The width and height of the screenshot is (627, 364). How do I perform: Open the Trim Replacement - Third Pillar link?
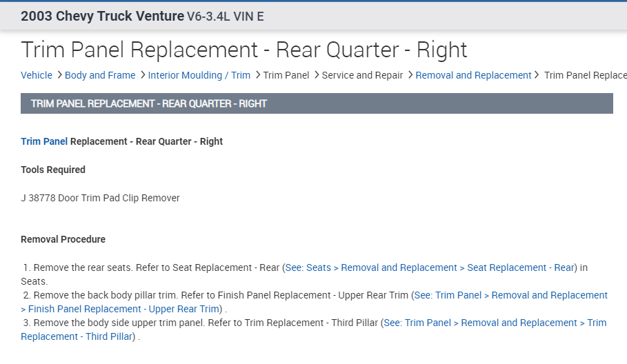pyautogui.click(x=495, y=323)
